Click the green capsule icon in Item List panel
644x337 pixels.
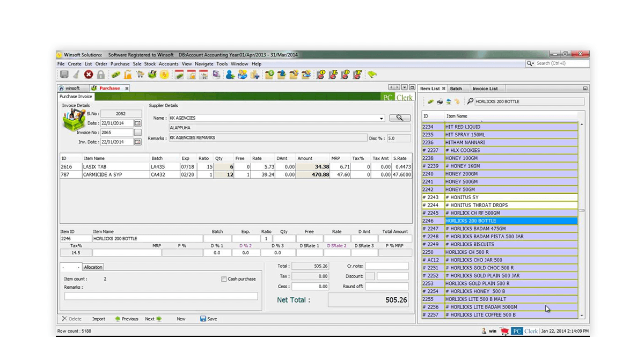click(430, 101)
